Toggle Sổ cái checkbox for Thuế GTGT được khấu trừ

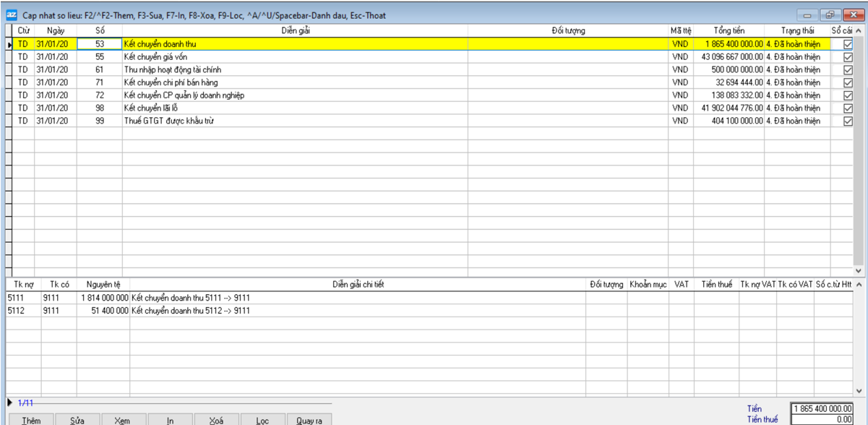pos(848,121)
